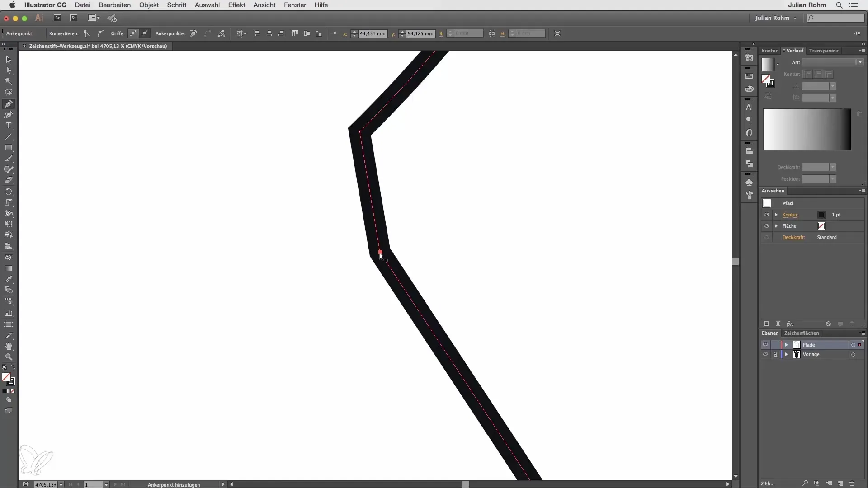Open the Stock (St) button
Screen dimensions: 868x488
[74, 18]
